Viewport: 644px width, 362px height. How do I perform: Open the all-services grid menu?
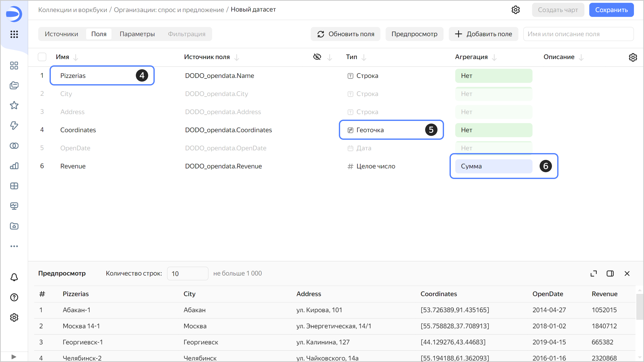point(14,34)
